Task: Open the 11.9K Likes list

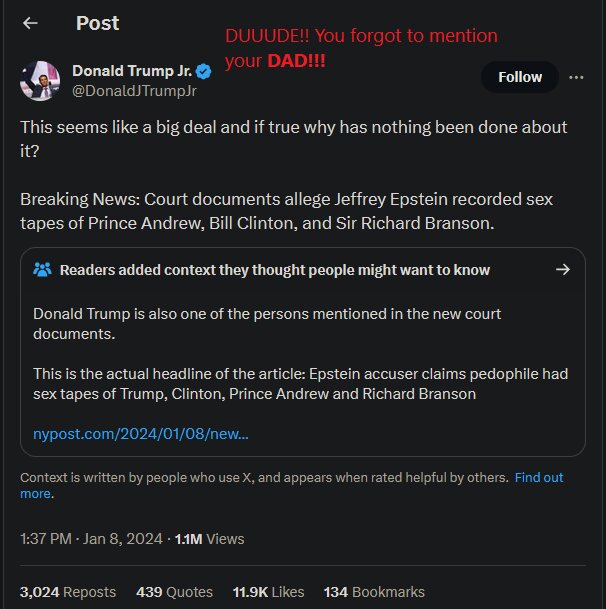Action: pyautogui.click(x=268, y=592)
